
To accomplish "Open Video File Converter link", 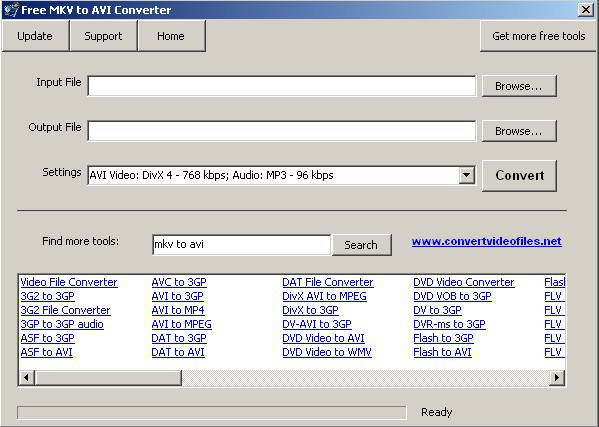I will 69,282.
